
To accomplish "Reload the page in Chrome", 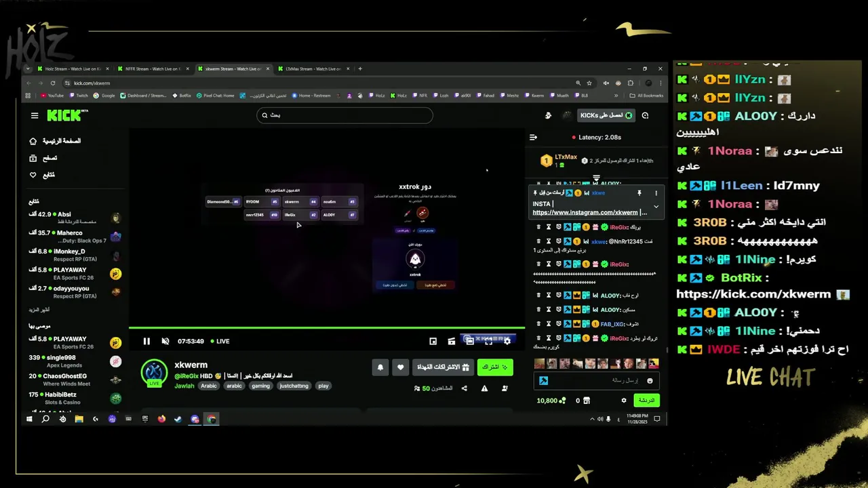I will pyautogui.click(x=52, y=83).
